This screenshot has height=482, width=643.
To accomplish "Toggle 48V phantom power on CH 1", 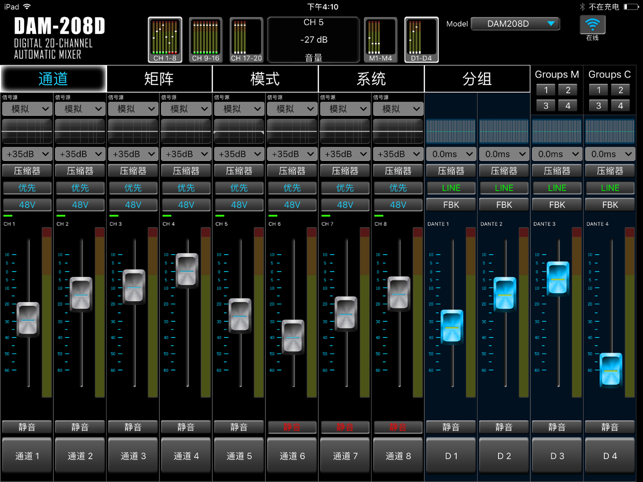I will click(27, 205).
